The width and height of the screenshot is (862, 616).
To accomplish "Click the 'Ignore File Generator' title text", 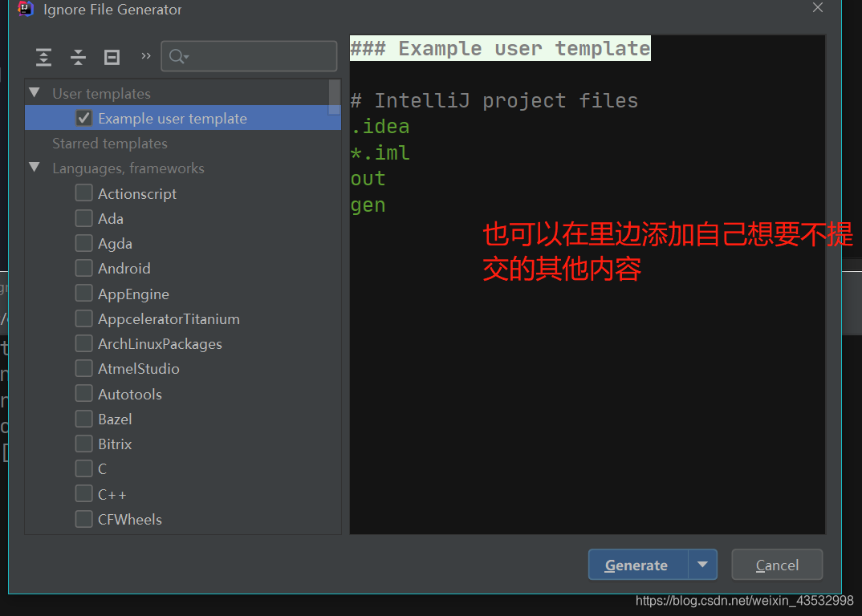I will (112, 10).
